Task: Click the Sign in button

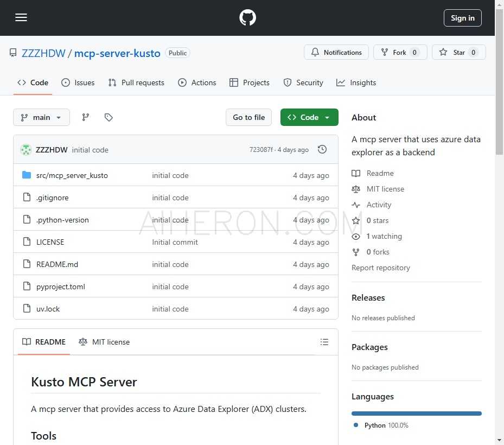Action: click(462, 18)
